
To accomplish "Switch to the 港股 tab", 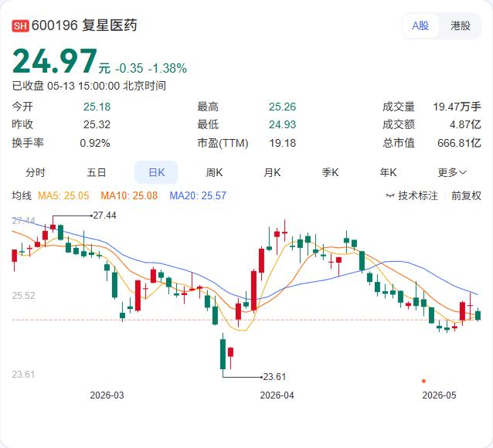I will pos(461,25).
